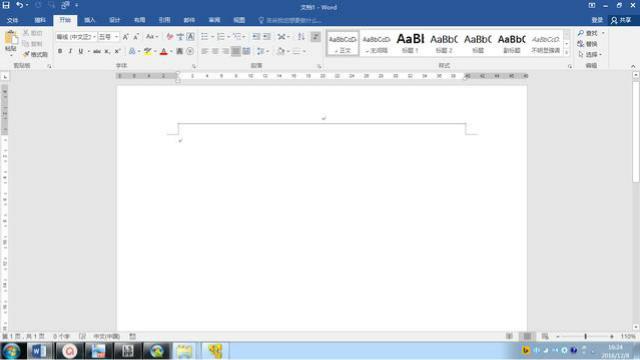Toggle align right
Viewport: 640px width, 360px height.
[x=225, y=51]
